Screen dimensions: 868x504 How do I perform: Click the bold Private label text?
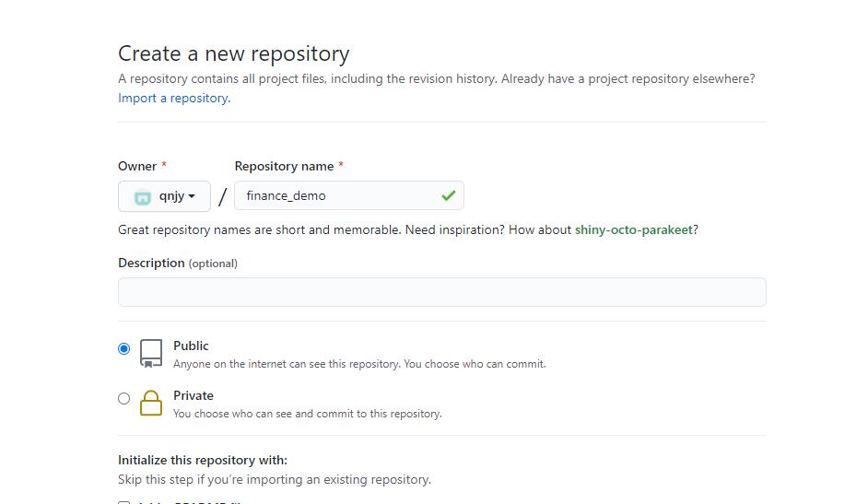tap(194, 395)
